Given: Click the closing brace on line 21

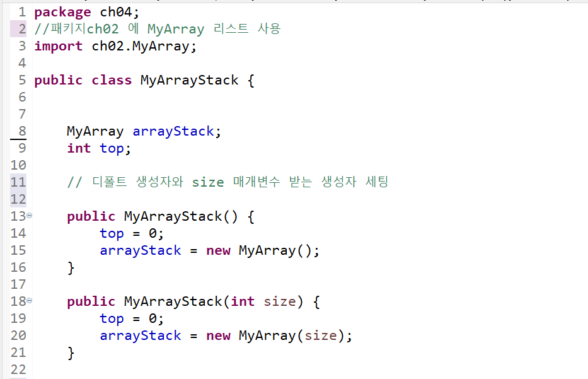Looking at the screenshot, I should (x=71, y=353).
